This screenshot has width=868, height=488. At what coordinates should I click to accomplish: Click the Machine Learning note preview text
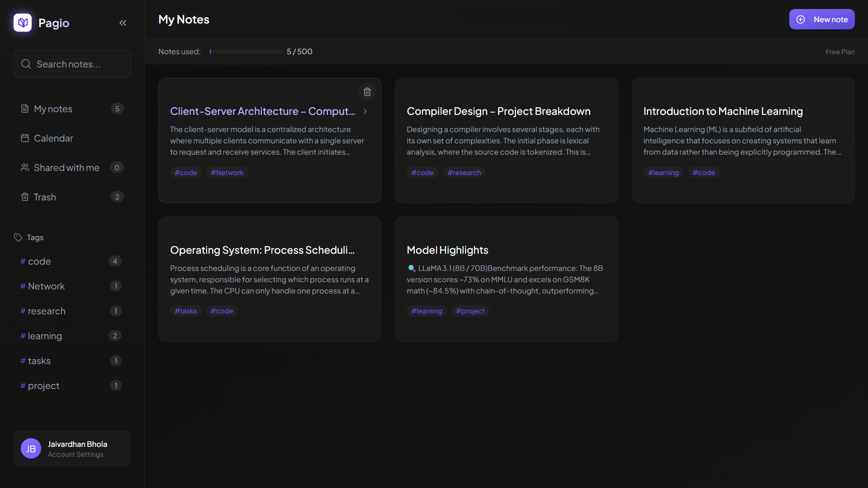tap(742, 141)
